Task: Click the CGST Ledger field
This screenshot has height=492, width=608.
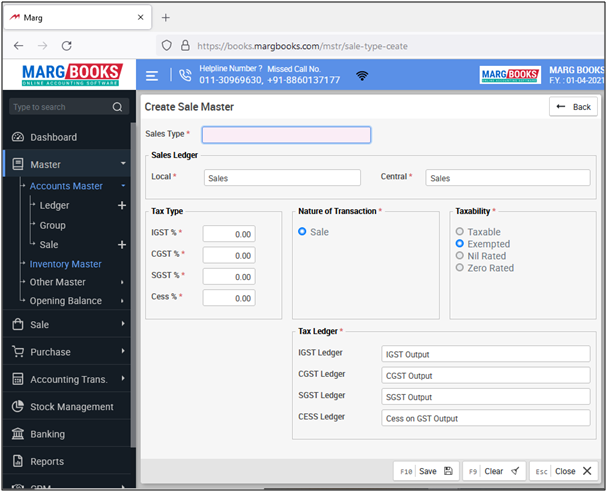Action: pos(486,375)
